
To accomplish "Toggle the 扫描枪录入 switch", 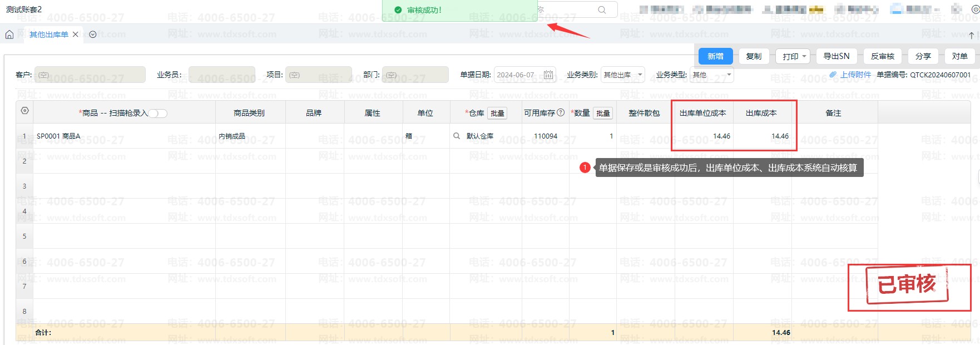I will 157,114.
